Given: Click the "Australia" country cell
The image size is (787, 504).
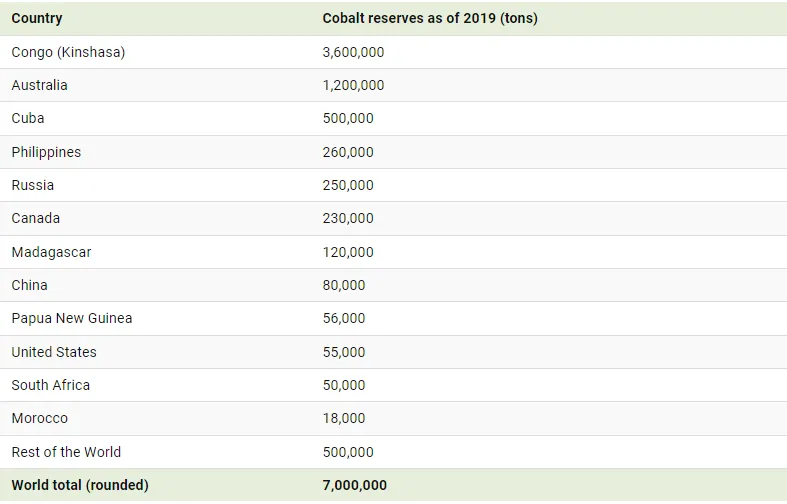Looking at the screenshot, I should [39, 85].
